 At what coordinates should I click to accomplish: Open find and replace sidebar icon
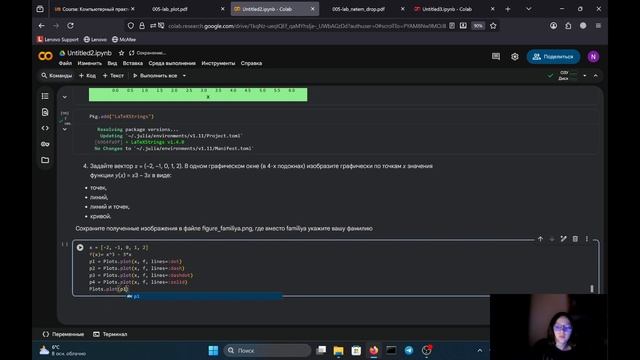(x=45, y=112)
